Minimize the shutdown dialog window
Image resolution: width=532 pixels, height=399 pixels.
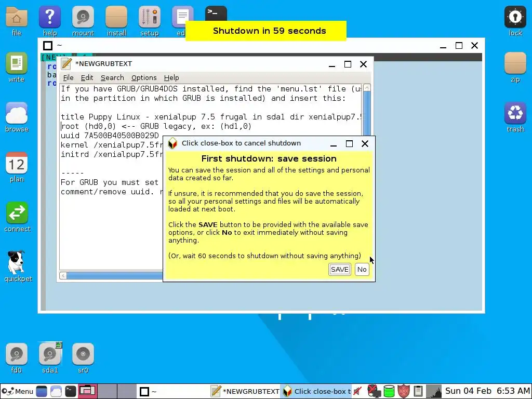[334, 144]
